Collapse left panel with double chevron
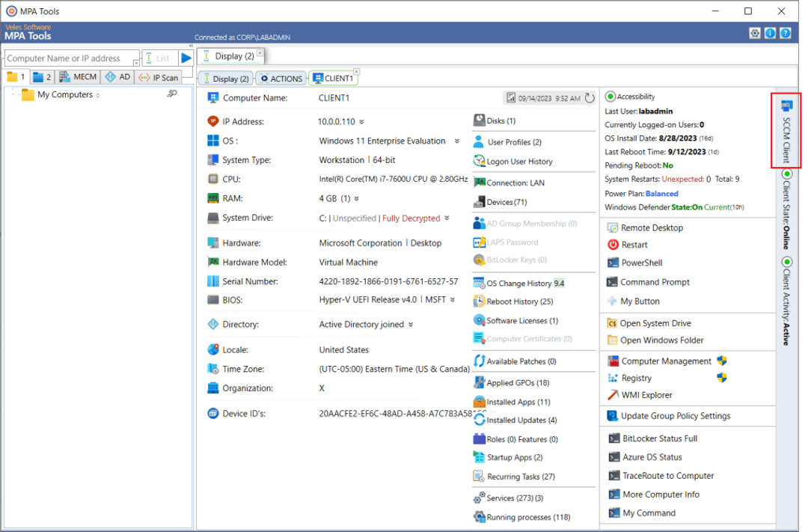 [x=192, y=46]
